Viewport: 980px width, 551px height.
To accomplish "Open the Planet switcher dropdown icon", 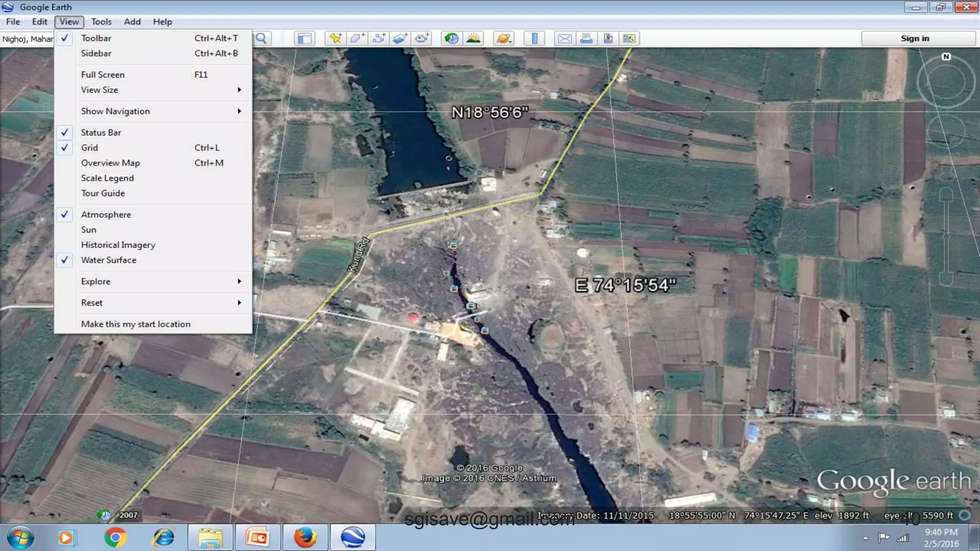I will 504,38.
